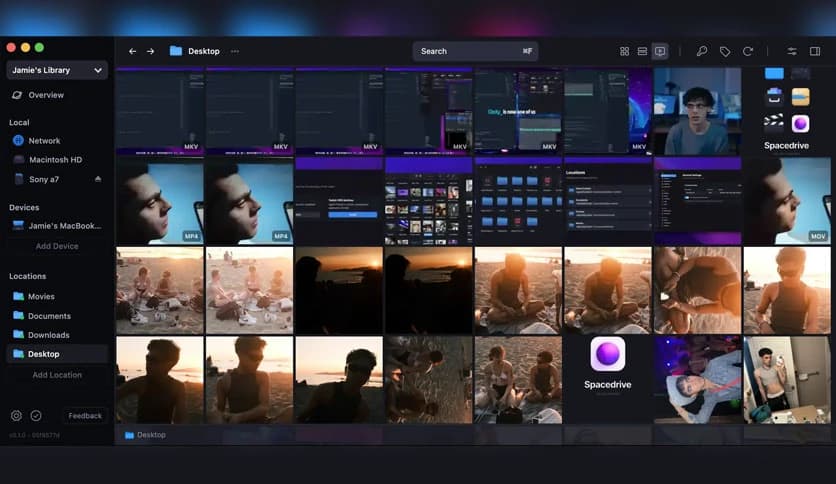Open the Overview page
The image size is (836, 484).
point(46,95)
